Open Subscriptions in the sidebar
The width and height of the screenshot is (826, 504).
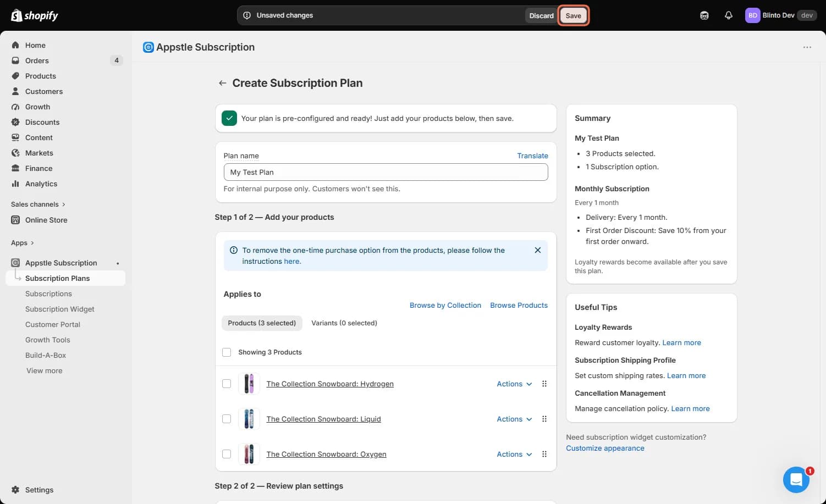pos(48,293)
